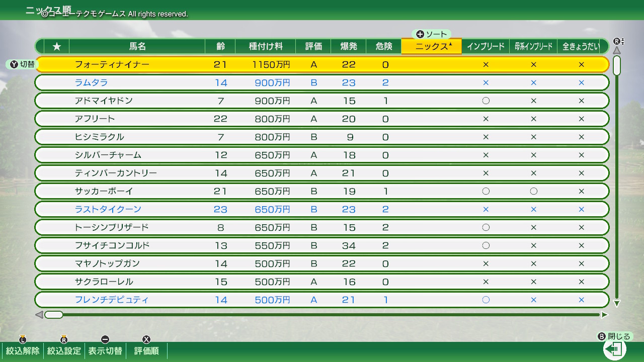Sort list by 種付け料 column
This screenshot has width=644, height=362.
[x=265, y=46]
